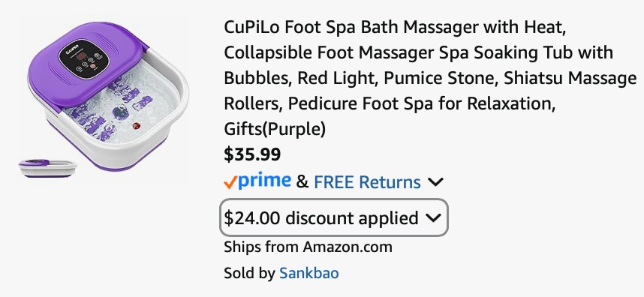Open the FREE Returns link

coord(367,182)
